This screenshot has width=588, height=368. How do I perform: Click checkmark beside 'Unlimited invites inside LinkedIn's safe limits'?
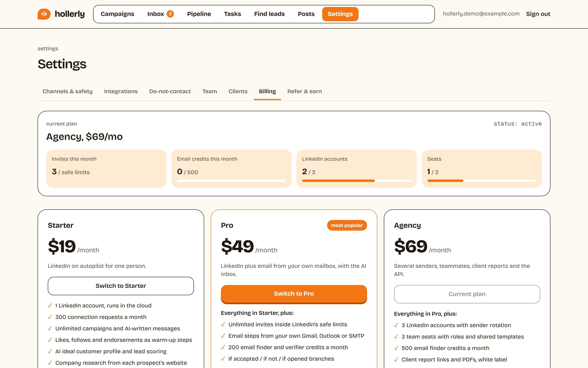[x=223, y=324]
